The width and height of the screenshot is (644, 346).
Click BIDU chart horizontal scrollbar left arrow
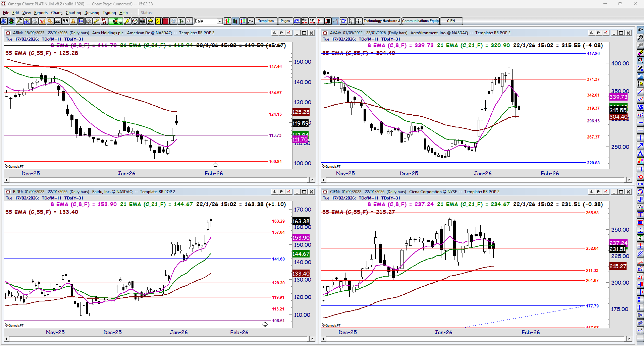(7, 339)
